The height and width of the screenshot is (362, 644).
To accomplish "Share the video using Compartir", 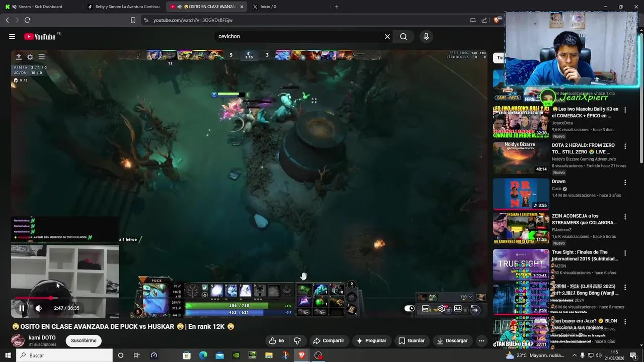I will point(329,340).
